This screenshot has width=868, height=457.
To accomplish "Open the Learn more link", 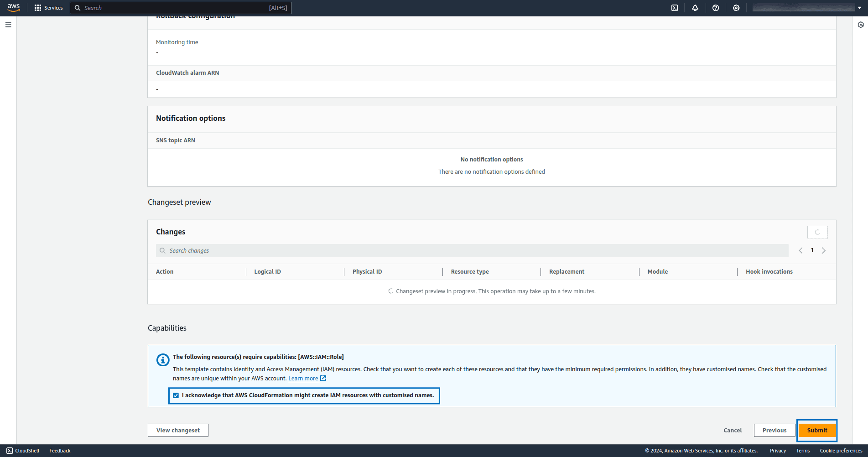I will 303,379.
